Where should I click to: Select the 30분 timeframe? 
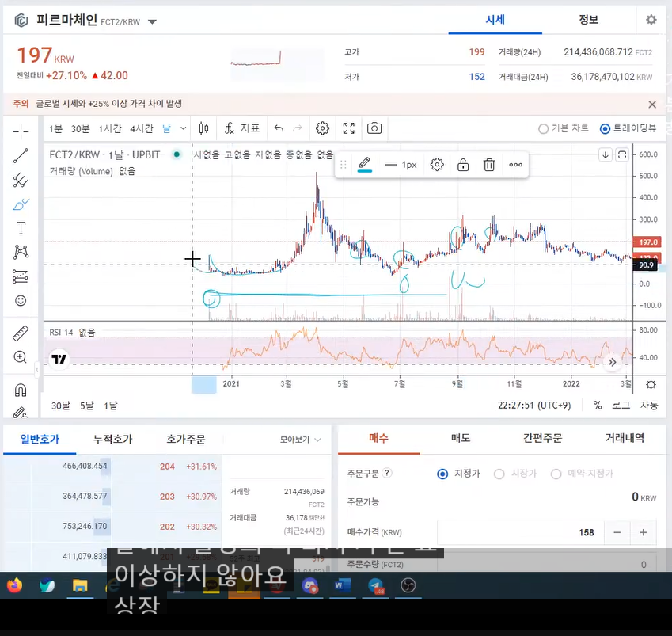coord(80,128)
